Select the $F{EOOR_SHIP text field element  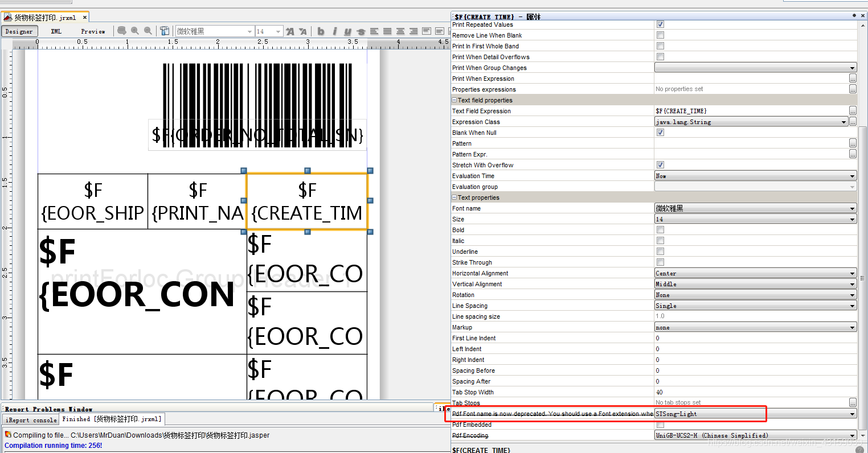coord(93,201)
